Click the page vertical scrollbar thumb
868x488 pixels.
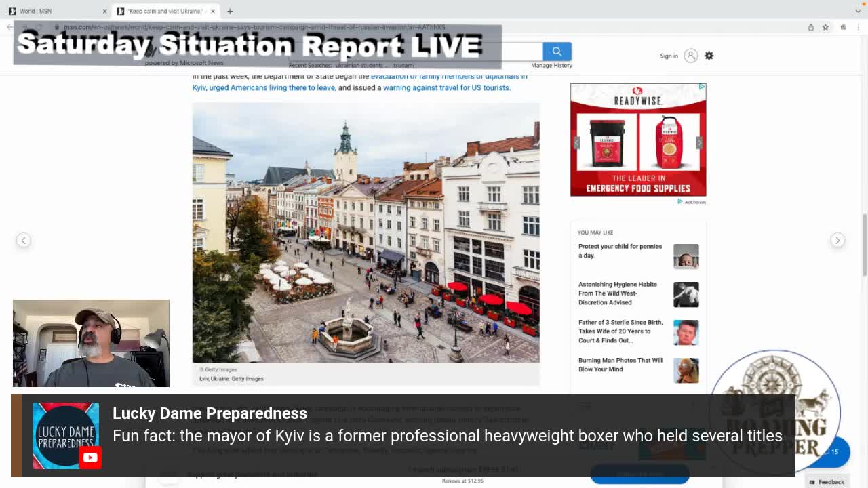864,244
